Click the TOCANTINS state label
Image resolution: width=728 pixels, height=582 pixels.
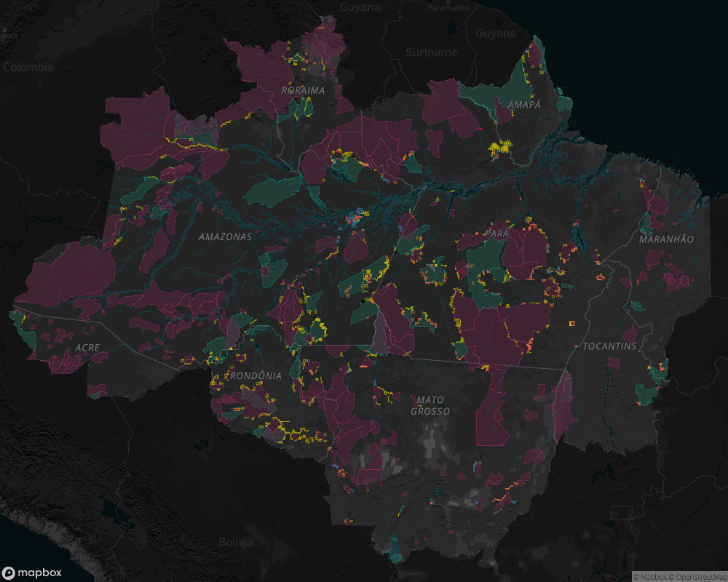609,346
